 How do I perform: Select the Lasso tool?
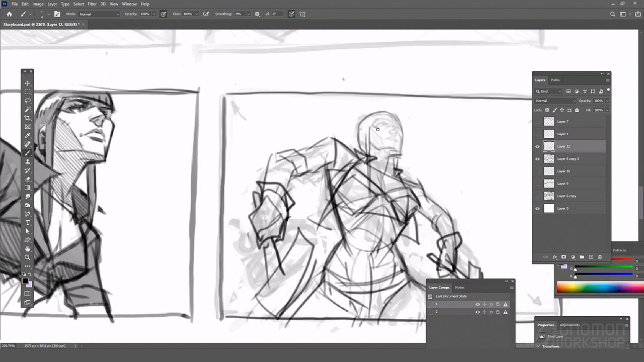click(28, 101)
